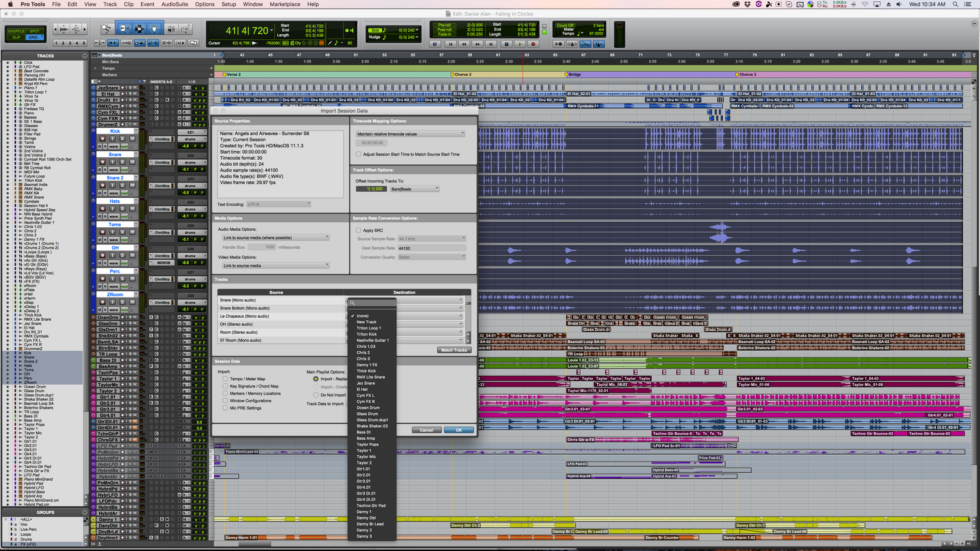980x551 pixels.
Task: Enable Spot edit mode
Action: coord(34,31)
